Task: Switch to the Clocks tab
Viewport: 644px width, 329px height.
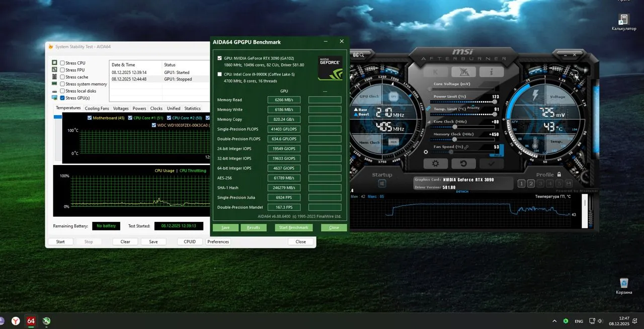Action: point(156,108)
